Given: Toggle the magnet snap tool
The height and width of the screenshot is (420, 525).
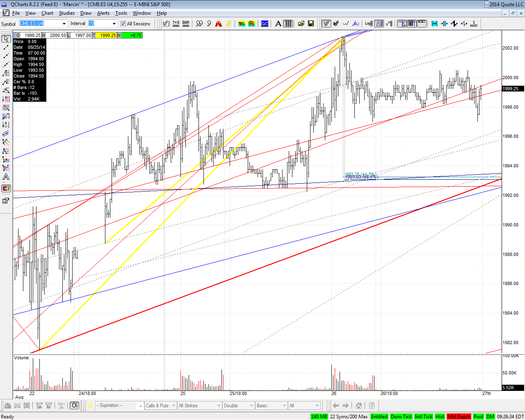Looking at the screenshot, I should coord(6,189).
